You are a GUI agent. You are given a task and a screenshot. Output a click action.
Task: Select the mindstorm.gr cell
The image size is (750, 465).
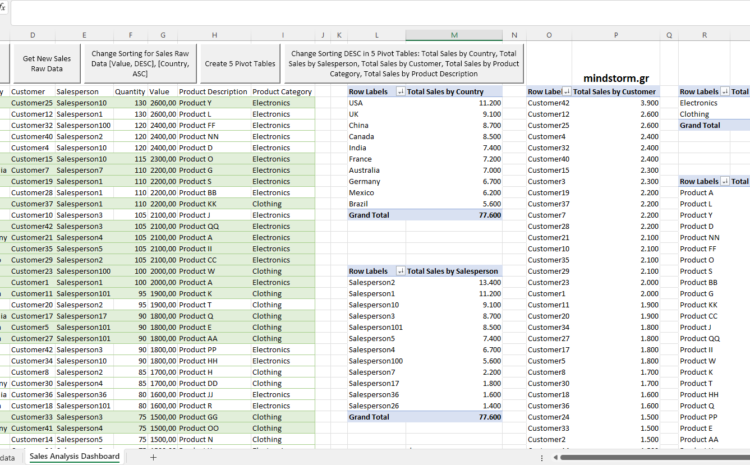[616, 78]
